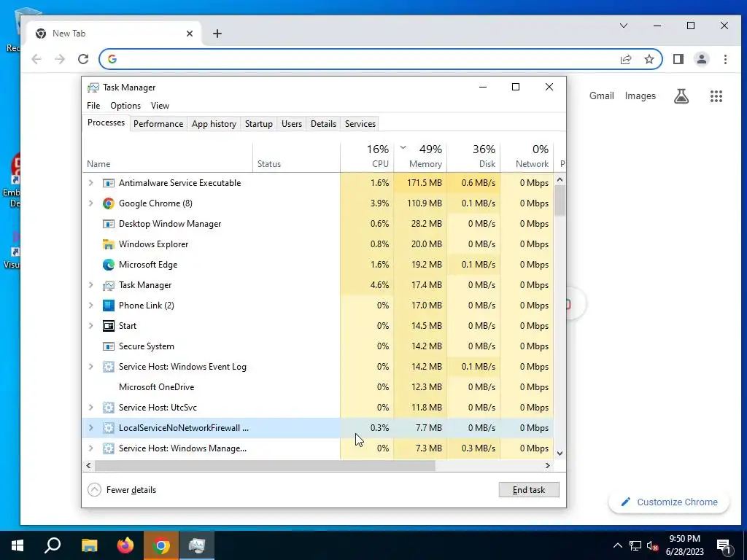The width and height of the screenshot is (747, 560).
Task: Expand the Start process row
Action: 90,326
